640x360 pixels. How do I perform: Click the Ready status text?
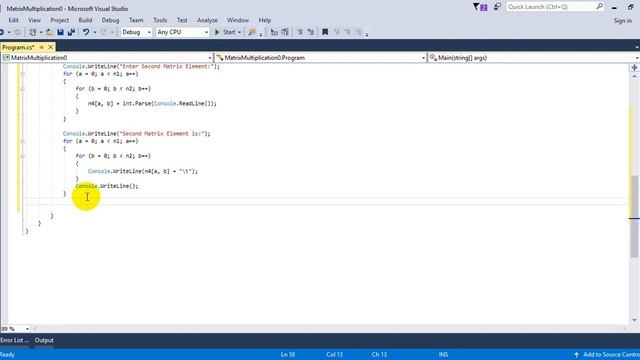click(7, 355)
